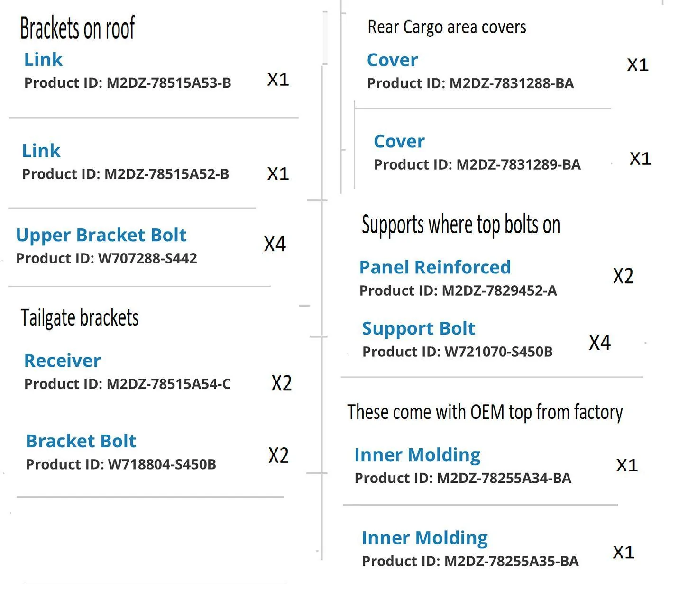Click Product ID M2DZ-78515A54-C text
679x616 pixels.
[x=128, y=384]
